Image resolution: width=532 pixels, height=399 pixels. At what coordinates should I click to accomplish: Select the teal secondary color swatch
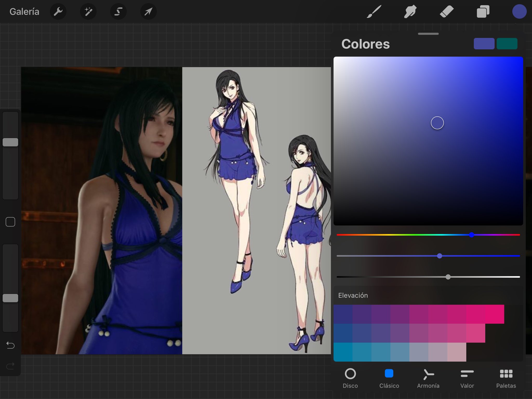click(507, 44)
